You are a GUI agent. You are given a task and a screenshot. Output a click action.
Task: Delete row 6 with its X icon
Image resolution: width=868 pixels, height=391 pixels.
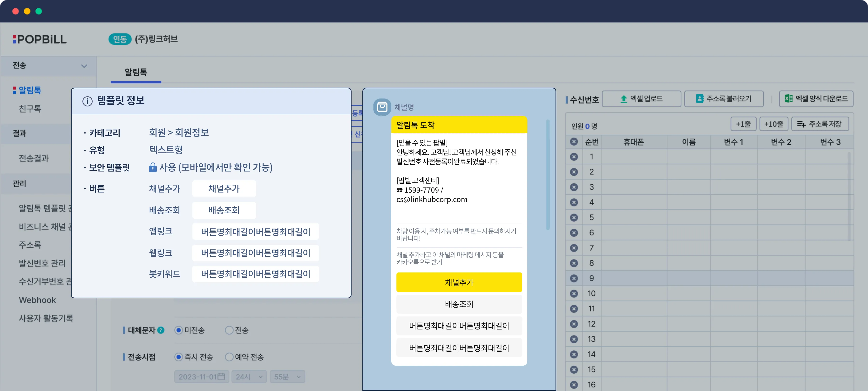point(574,233)
